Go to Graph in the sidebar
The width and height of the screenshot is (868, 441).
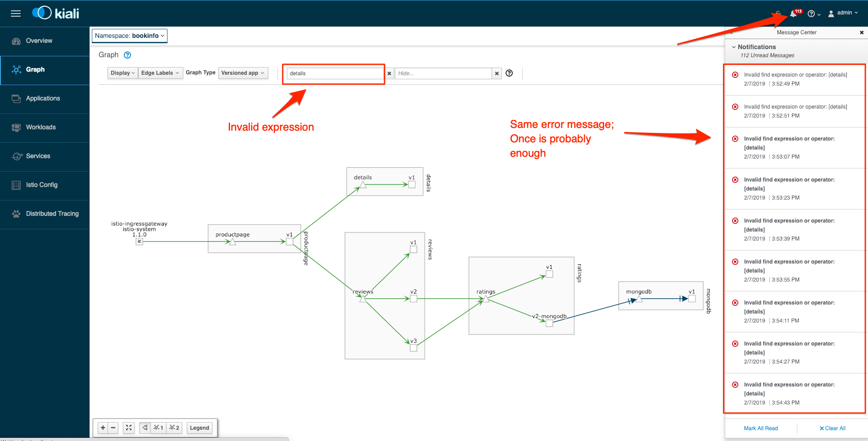click(x=45, y=70)
